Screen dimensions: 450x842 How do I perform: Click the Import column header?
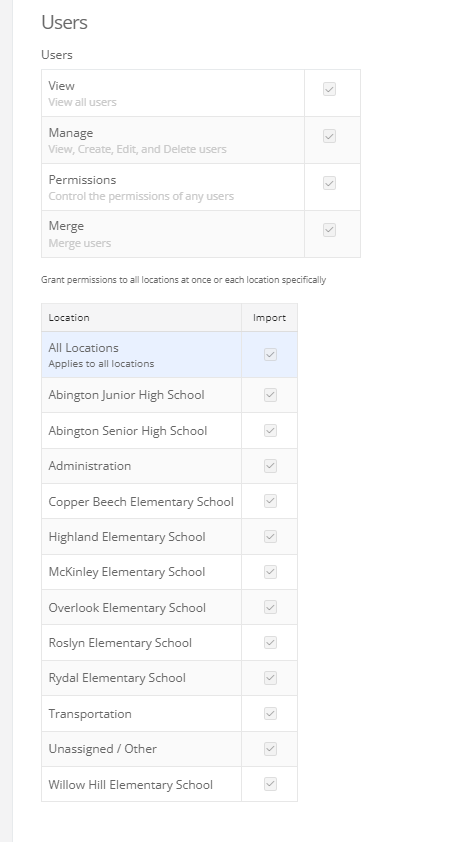click(x=270, y=317)
